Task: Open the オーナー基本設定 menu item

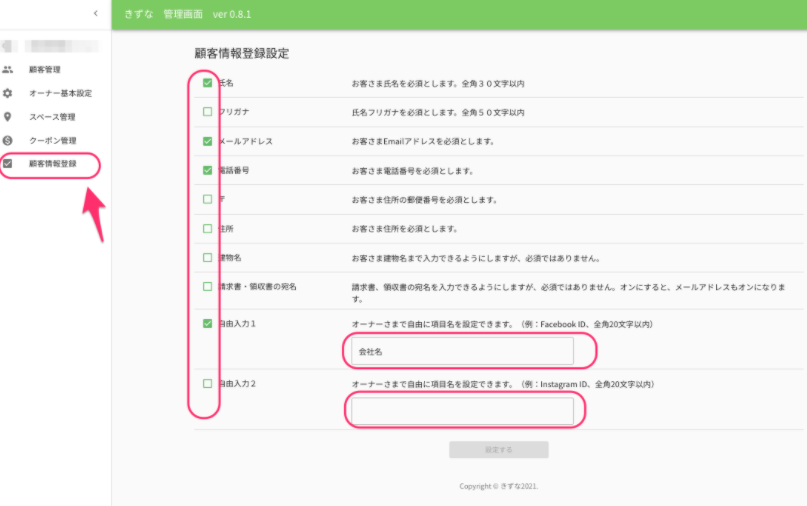Action: tap(60, 93)
